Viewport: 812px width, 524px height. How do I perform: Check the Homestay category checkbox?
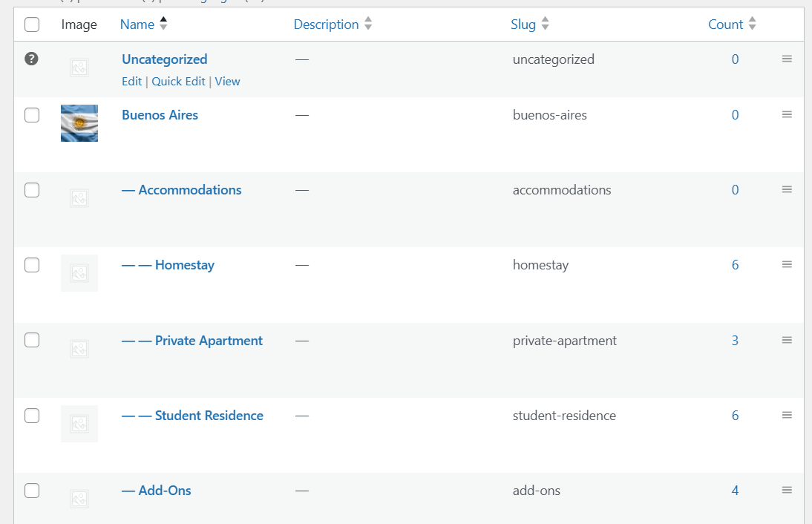point(32,265)
